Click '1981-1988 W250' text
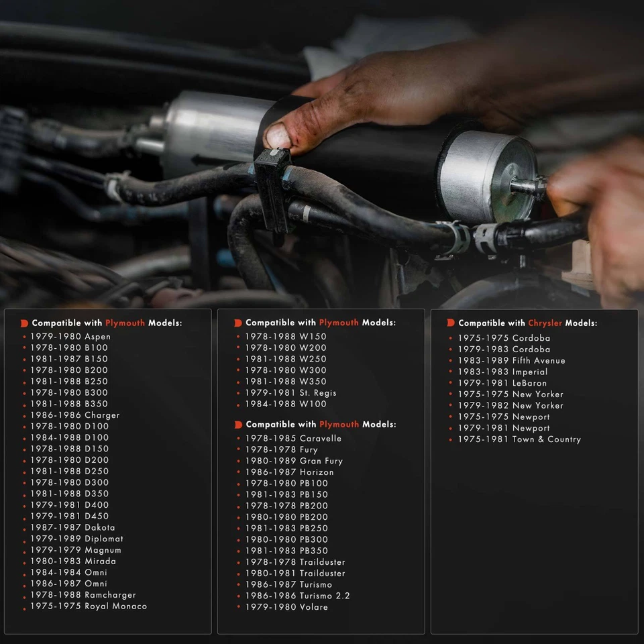644x644 pixels. pyautogui.click(x=286, y=359)
